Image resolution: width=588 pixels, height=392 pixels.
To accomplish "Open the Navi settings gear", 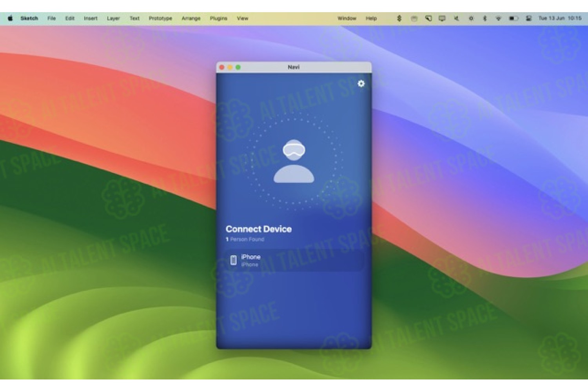I will (x=361, y=83).
